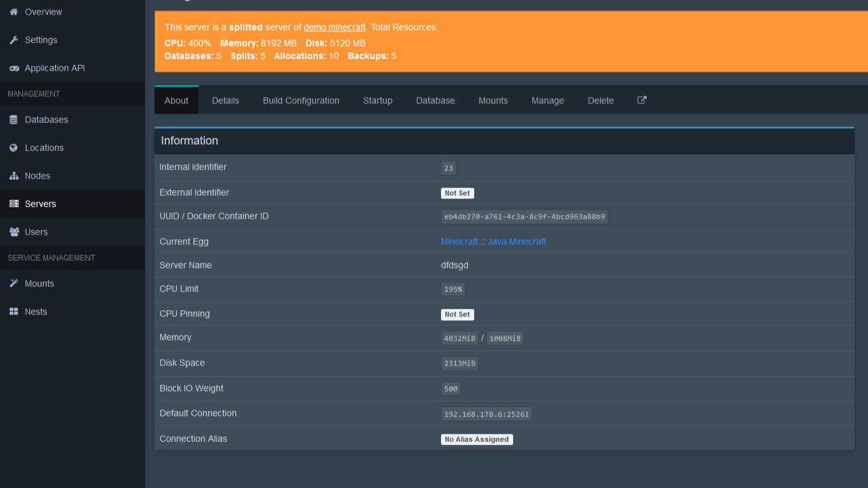Click the Application API gamepad icon
This screenshot has width=868, height=488.
[x=13, y=68]
